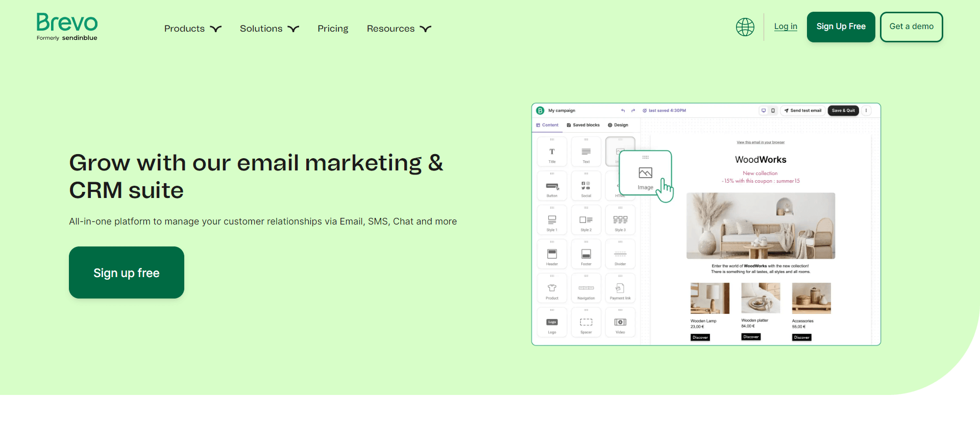980x422 pixels.
Task: Select the Social block icon
Action: click(586, 186)
